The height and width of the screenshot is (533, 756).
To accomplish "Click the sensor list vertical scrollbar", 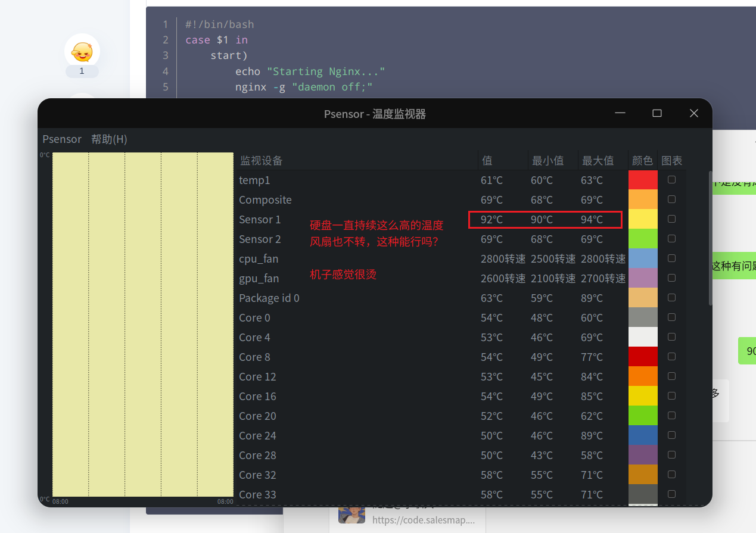I will (x=710, y=238).
